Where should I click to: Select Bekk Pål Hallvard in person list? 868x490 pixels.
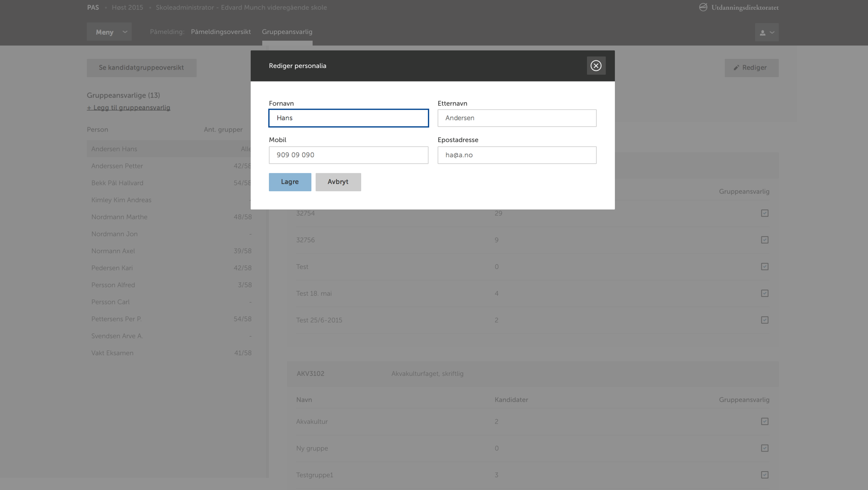coord(169,183)
